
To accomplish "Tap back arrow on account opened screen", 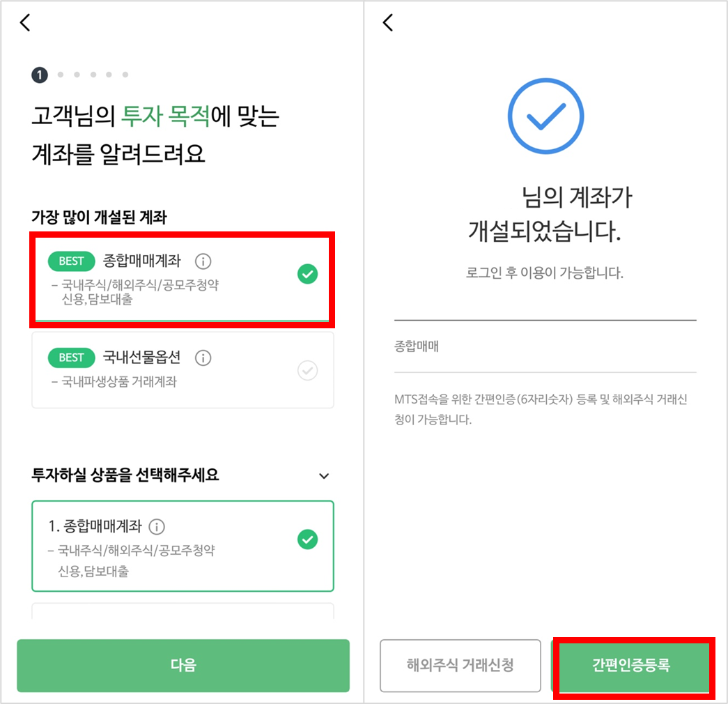I will (388, 22).
